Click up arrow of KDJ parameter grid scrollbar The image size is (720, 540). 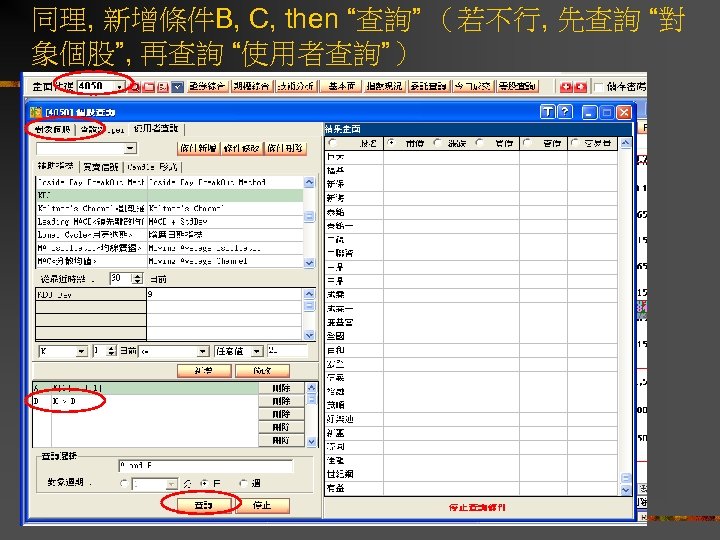point(309,293)
